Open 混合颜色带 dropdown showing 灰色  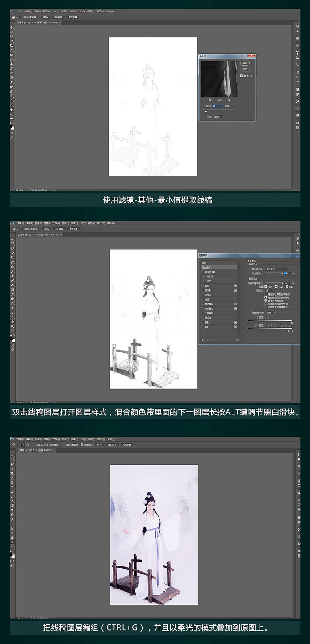[x=271, y=312]
